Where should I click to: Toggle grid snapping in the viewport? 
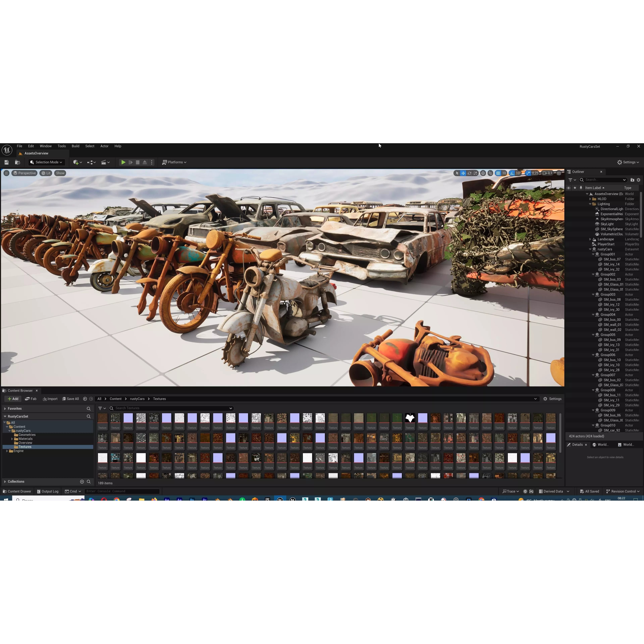[498, 173]
